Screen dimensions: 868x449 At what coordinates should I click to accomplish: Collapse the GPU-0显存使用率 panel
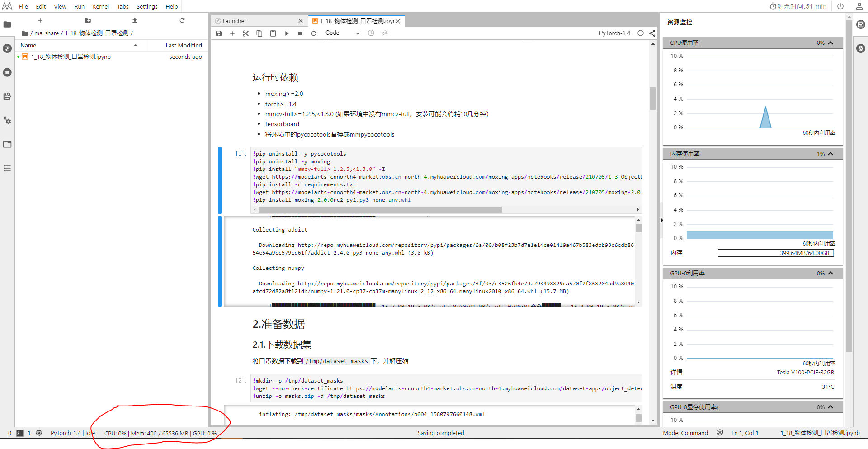pos(830,407)
